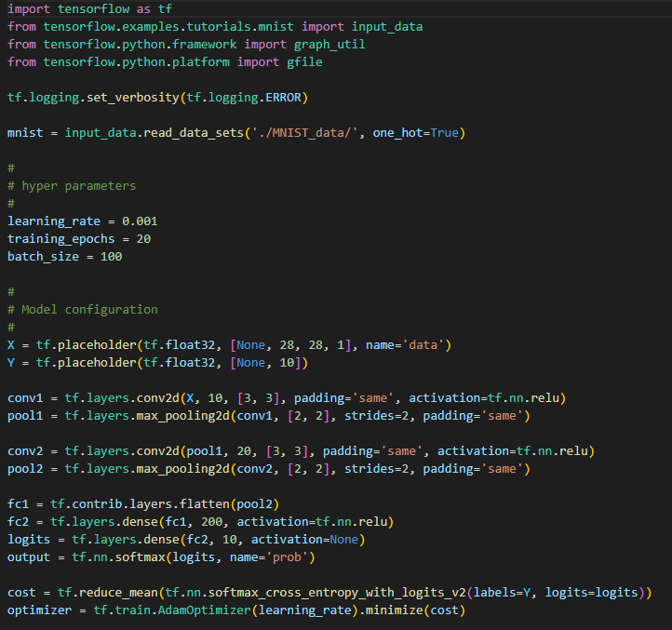The image size is (672, 630).
Task: Click 'one_hot=True' argument
Action: (416, 133)
